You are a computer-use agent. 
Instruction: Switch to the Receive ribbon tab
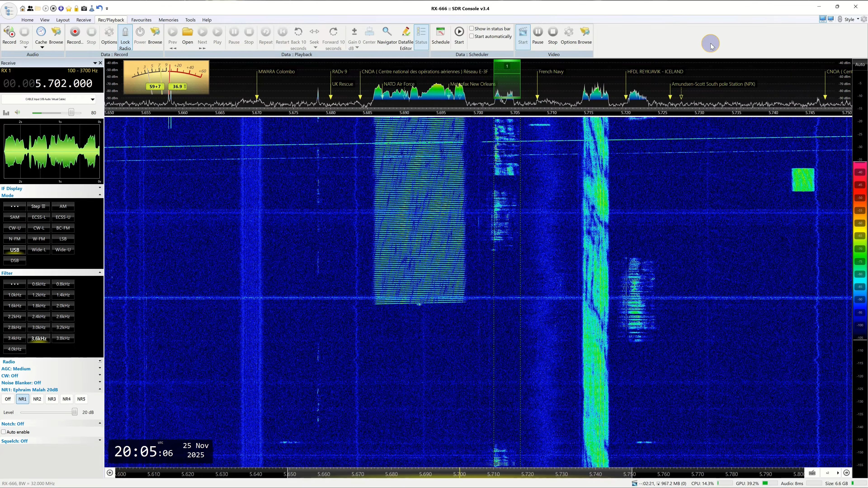(84, 20)
